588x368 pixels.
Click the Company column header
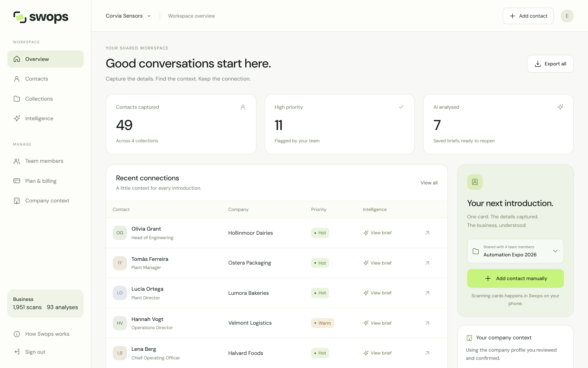point(238,210)
